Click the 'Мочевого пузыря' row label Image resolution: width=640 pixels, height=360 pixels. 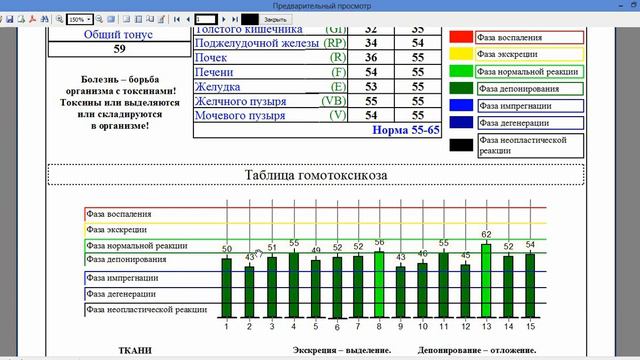tap(240, 116)
